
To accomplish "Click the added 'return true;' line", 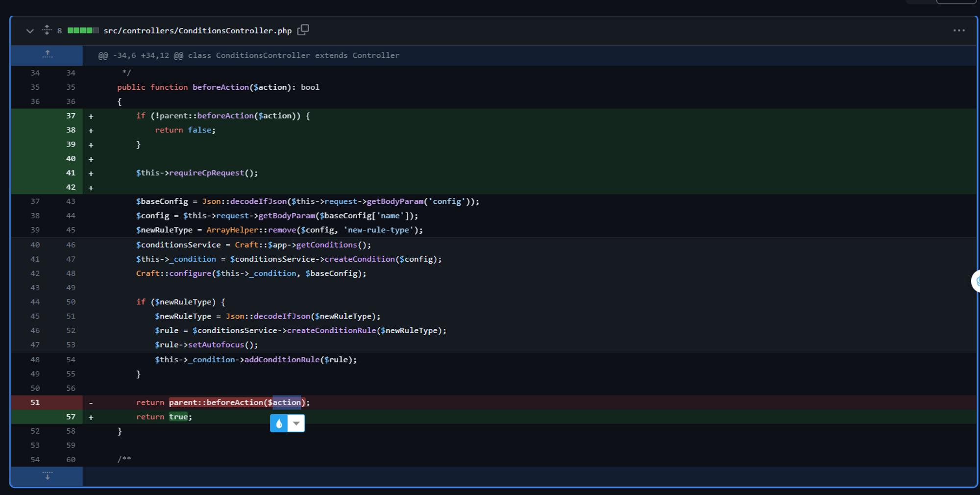I will click(164, 417).
